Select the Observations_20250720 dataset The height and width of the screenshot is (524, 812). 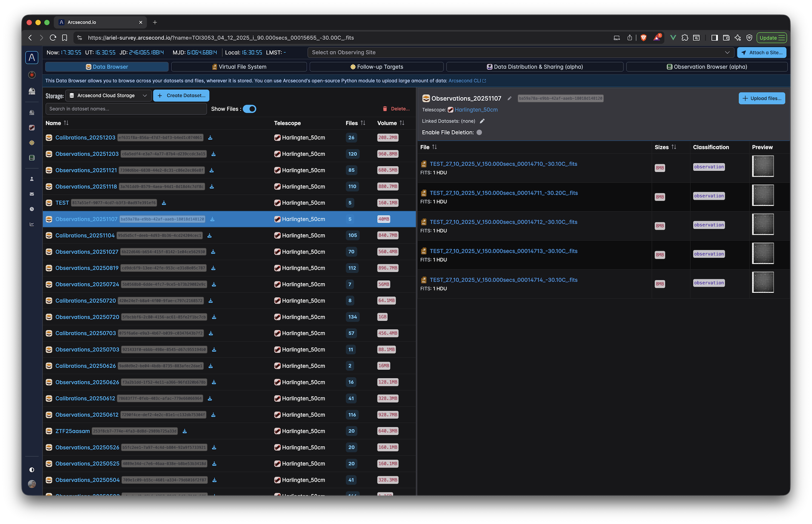click(87, 317)
